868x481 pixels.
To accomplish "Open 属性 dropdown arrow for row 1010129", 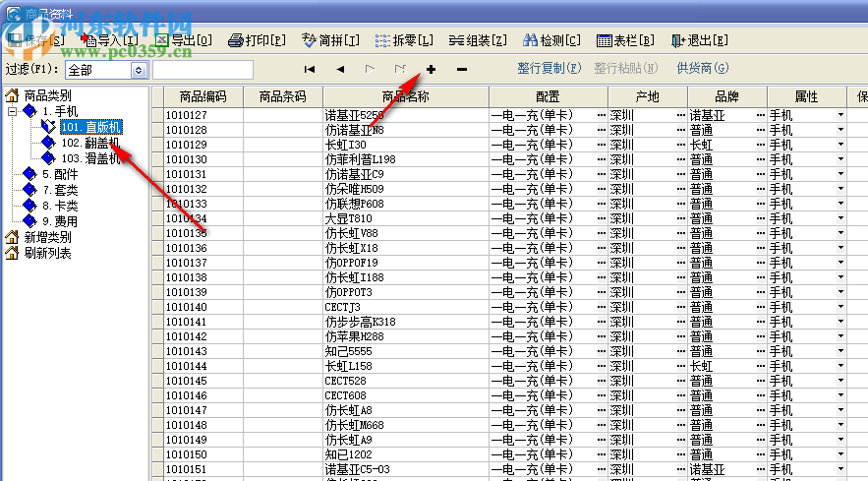I will click(840, 145).
